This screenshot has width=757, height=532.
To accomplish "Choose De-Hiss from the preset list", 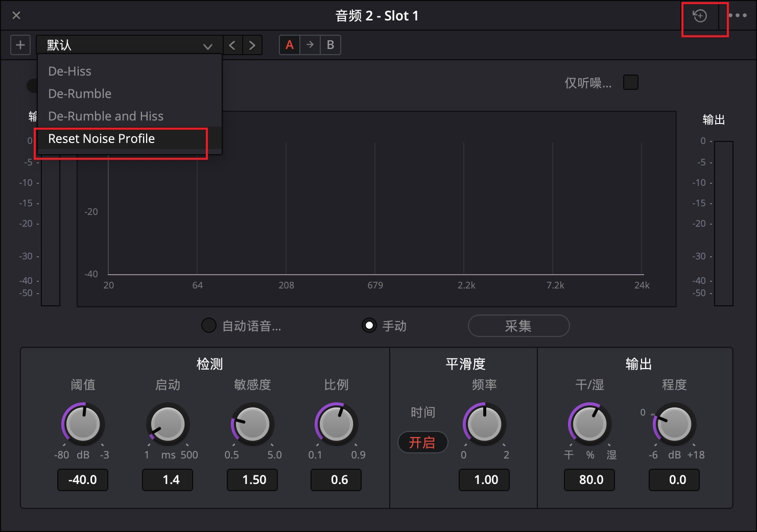I will tap(70, 71).
